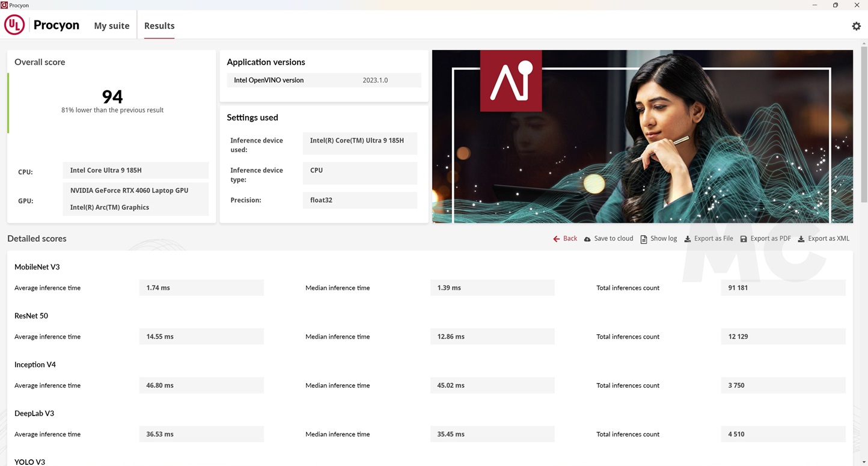This screenshot has width=868, height=466.
Task: Click the Save to cloud icon
Action: (x=587, y=239)
